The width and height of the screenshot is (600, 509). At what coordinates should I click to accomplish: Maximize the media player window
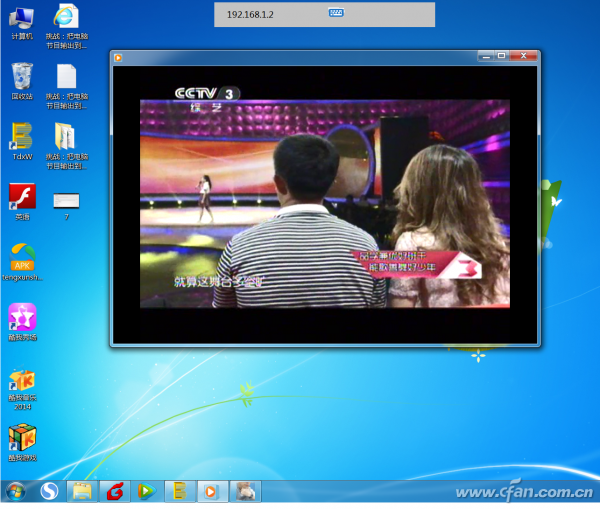502,56
